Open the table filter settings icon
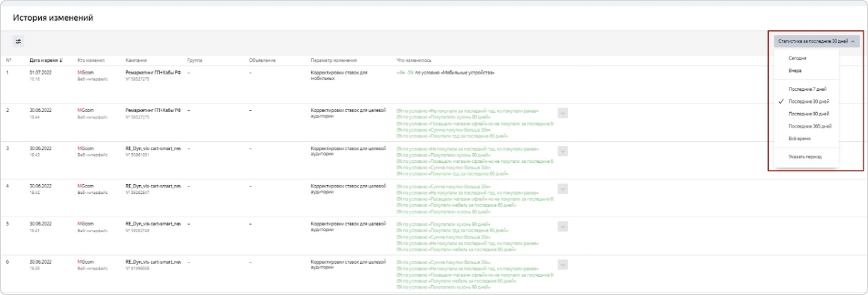Image resolution: width=868 pixels, height=295 pixels. click(x=18, y=41)
